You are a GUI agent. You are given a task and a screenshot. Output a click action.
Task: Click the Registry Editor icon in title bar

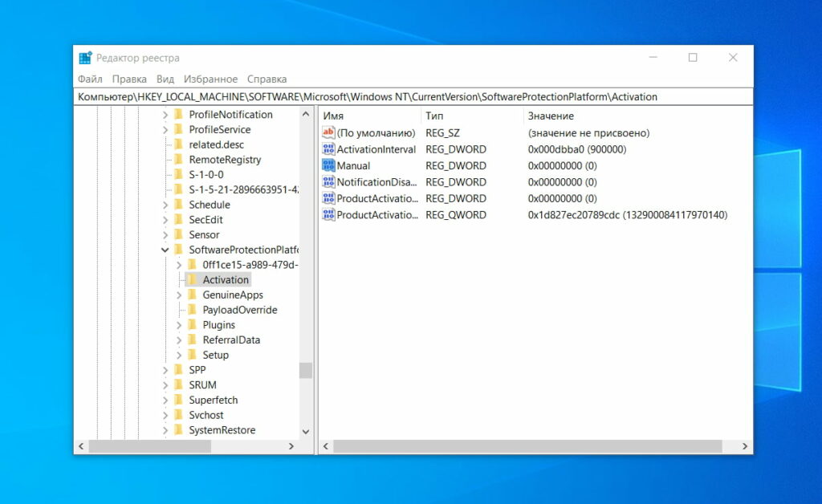(x=85, y=57)
